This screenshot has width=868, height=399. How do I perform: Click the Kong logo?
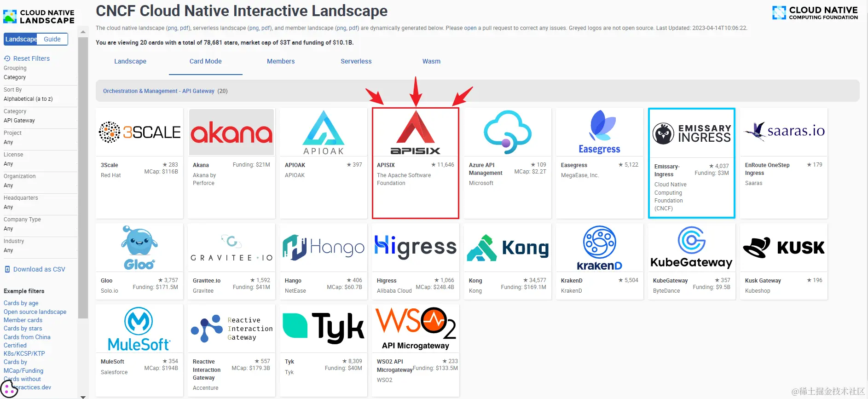click(508, 248)
